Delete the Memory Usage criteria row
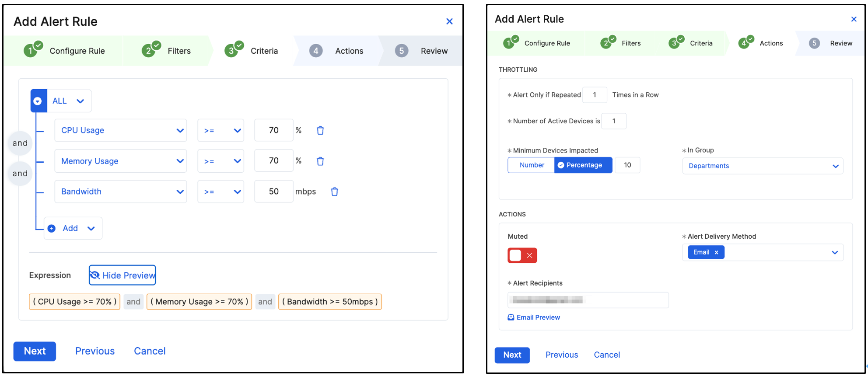 click(x=320, y=161)
